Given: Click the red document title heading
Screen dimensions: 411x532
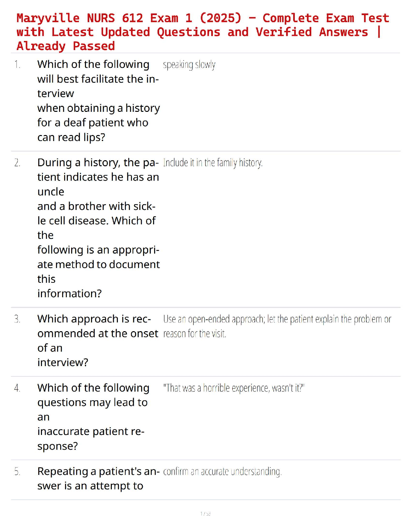Looking at the screenshot, I should point(203,32).
